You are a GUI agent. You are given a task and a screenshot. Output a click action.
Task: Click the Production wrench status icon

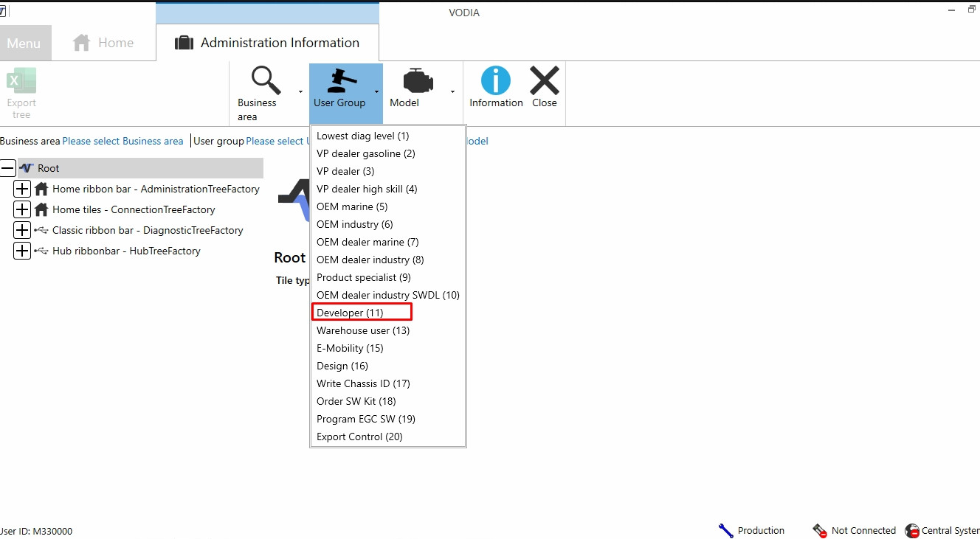[726, 530]
